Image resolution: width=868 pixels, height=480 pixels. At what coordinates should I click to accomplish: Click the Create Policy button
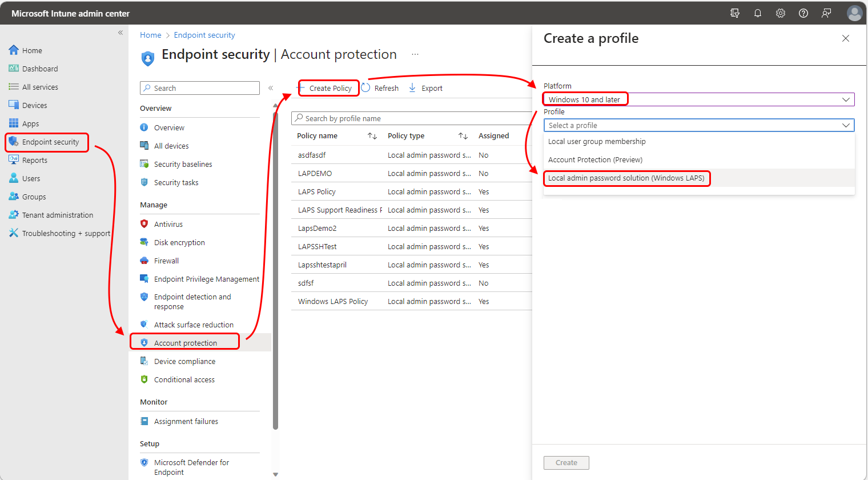click(x=329, y=88)
